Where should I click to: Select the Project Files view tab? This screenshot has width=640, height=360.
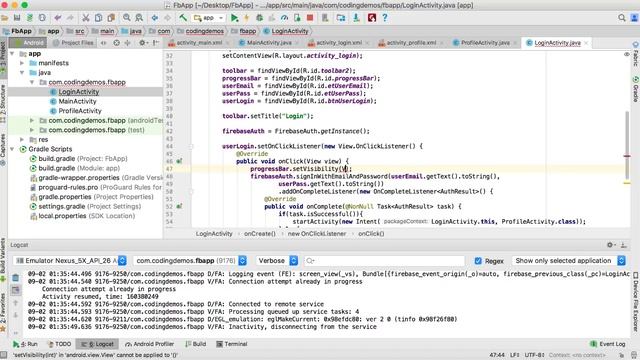tap(73, 42)
